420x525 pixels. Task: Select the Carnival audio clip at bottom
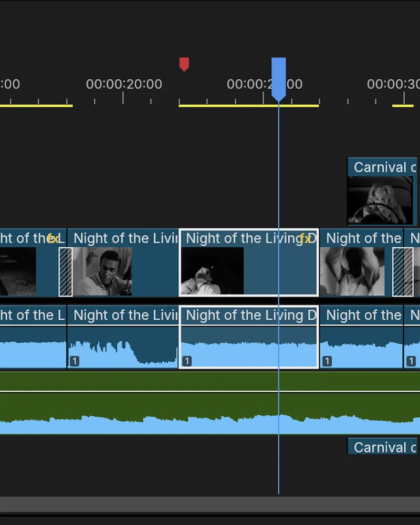click(x=382, y=447)
